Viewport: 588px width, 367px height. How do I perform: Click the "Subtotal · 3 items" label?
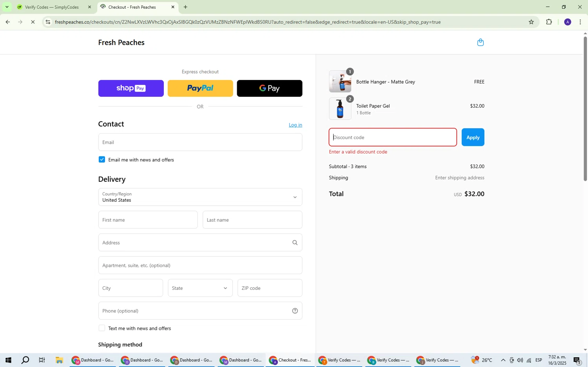coord(348,166)
